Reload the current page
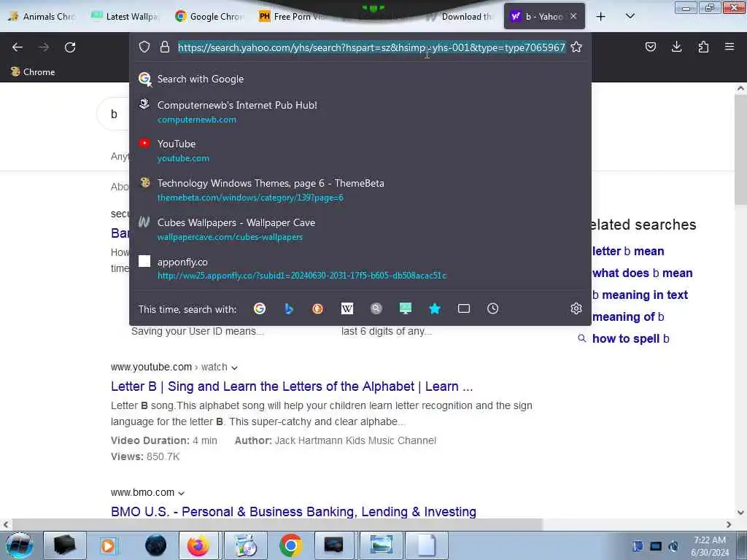Viewport: 747px width, 560px height. tap(70, 47)
